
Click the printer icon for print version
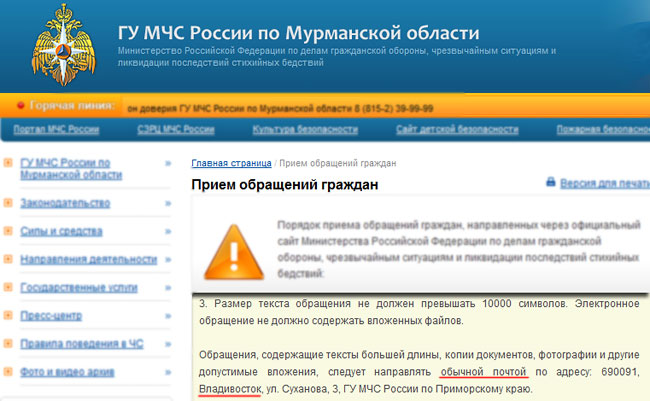(549, 184)
